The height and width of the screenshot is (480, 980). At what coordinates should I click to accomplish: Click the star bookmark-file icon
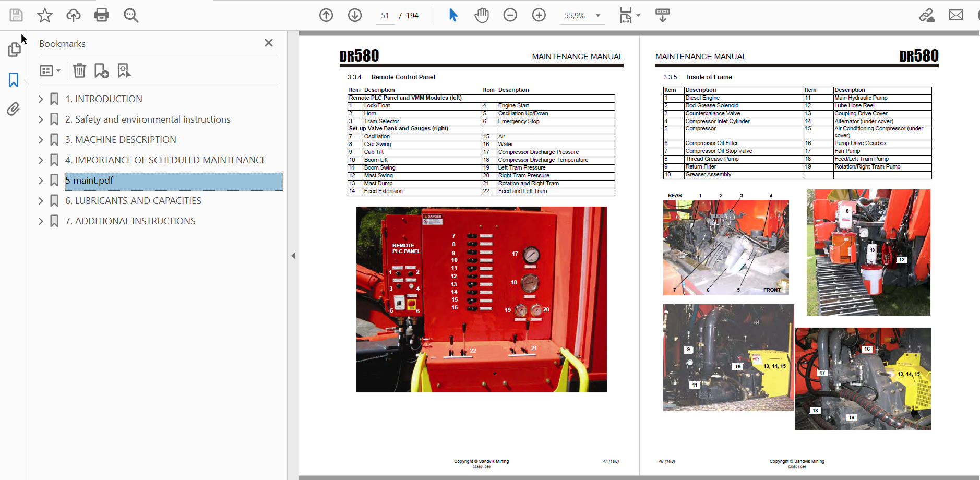tap(45, 15)
